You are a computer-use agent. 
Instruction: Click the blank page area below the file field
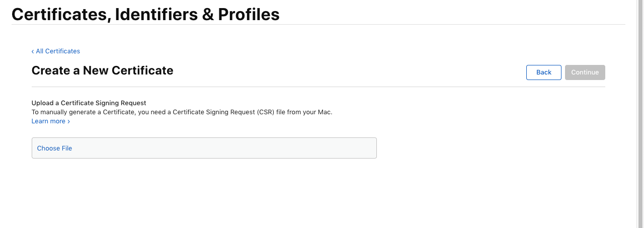coord(318,194)
